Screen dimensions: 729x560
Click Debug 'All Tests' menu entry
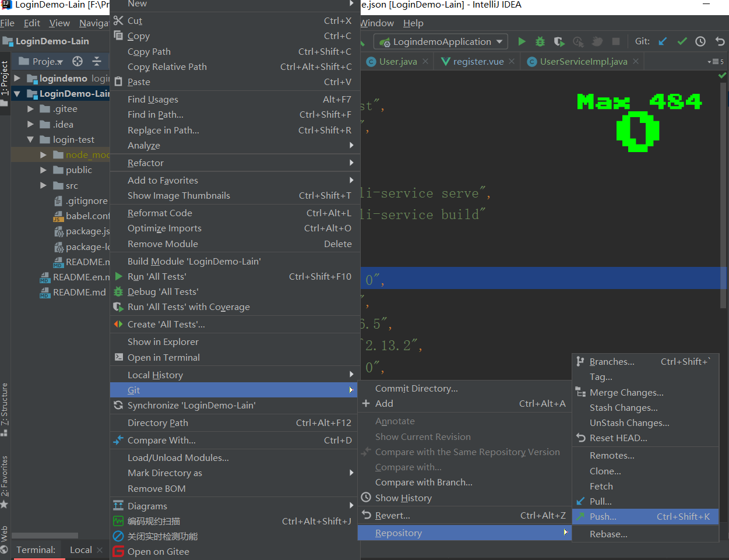(235, 291)
